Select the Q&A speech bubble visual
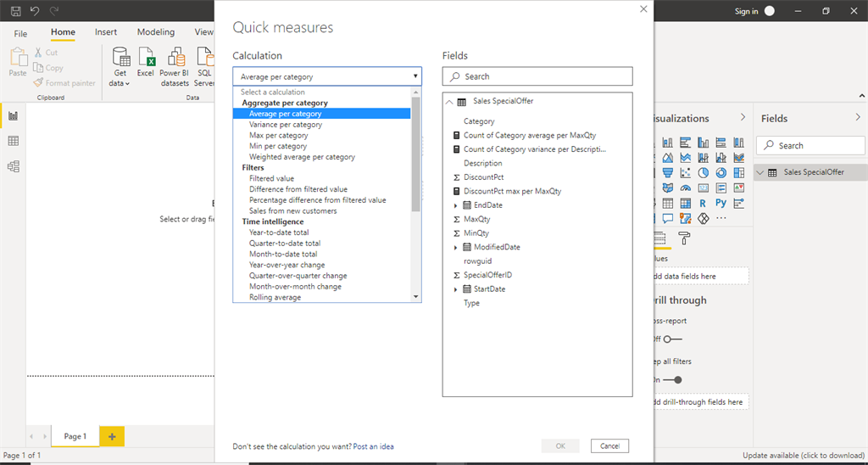The image size is (868, 465). pyautogui.click(x=668, y=218)
